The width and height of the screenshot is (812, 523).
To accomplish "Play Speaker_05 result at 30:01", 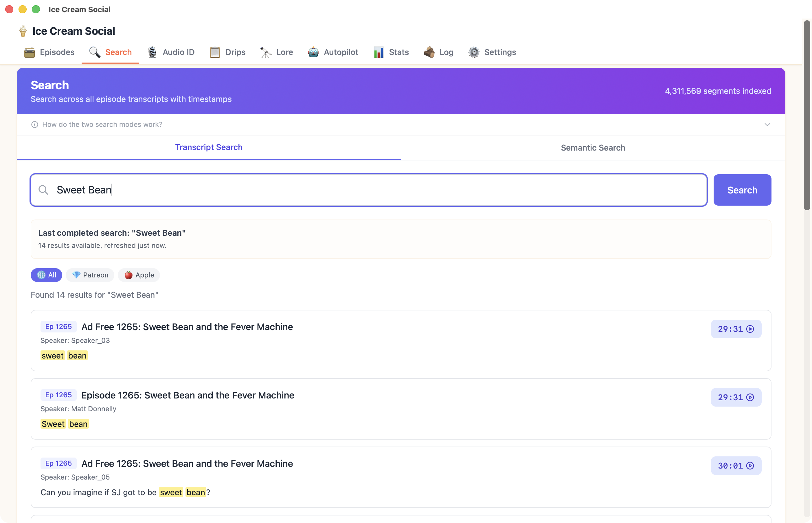I will (736, 466).
